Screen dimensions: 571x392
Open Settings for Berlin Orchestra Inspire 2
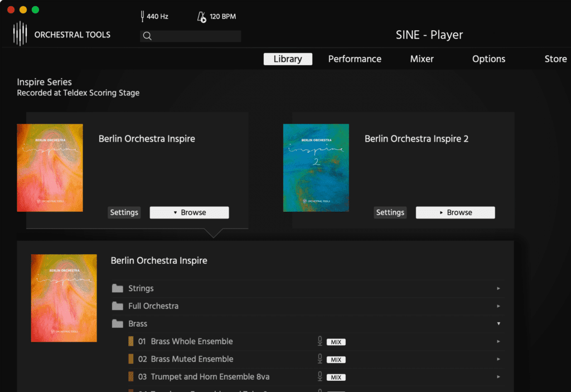point(390,212)
